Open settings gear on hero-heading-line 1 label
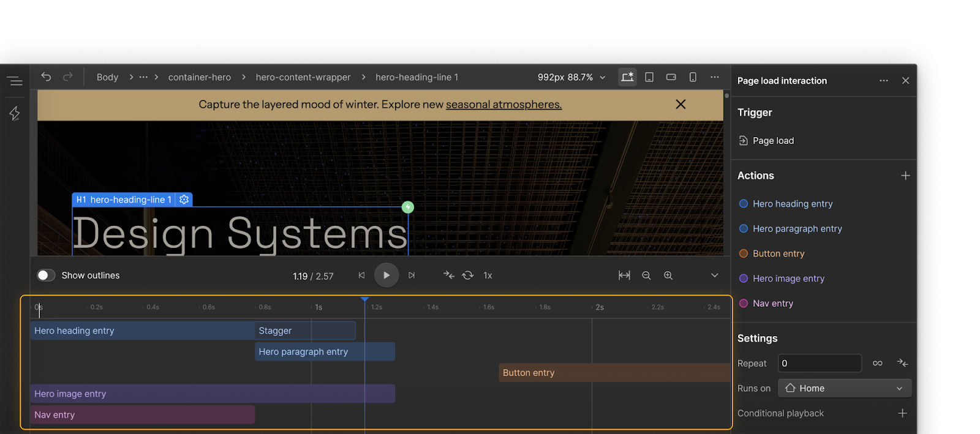 click(184, 200)
